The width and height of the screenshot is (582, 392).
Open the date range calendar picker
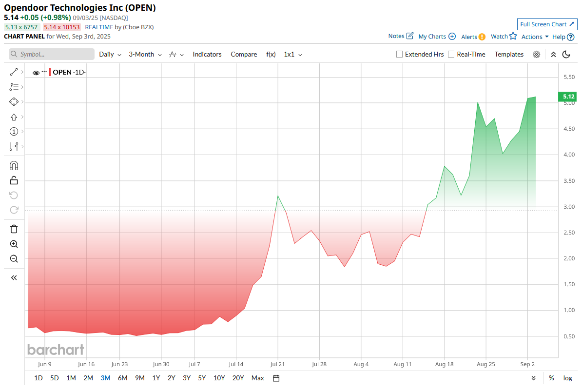[x=276, y=378]
